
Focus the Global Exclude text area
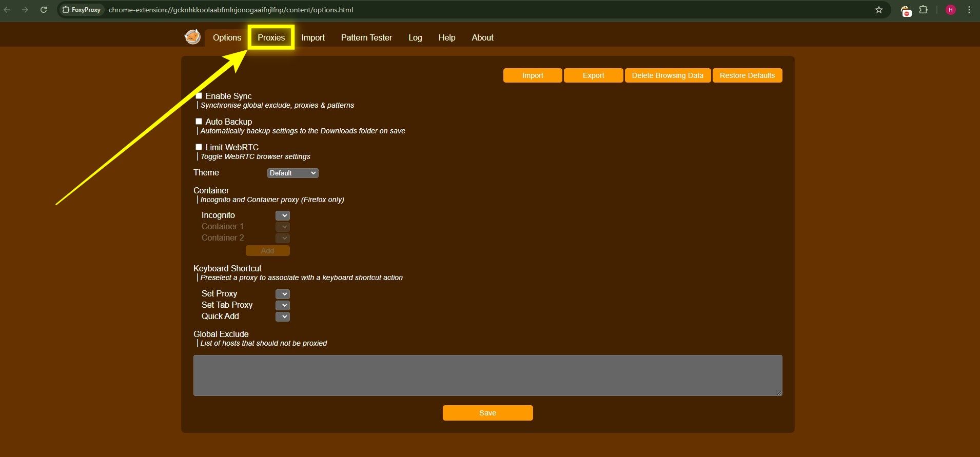(x=487, y=375)
